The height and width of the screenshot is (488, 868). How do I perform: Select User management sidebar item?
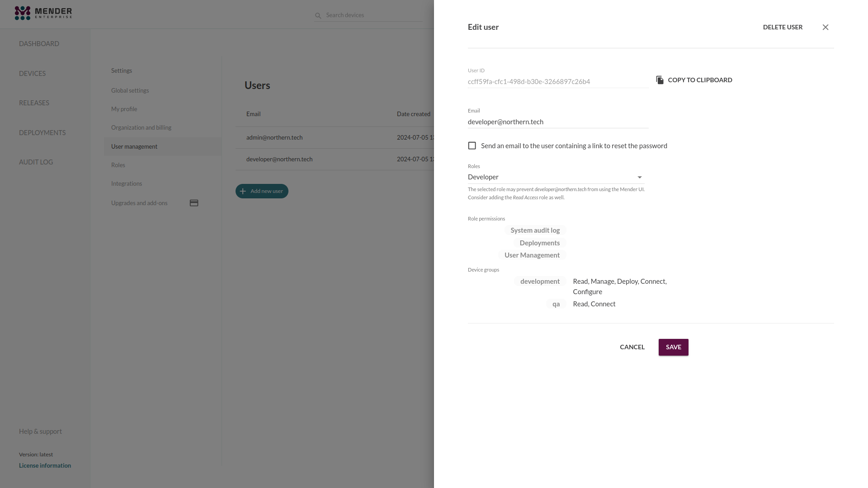[x=134, y=146]
